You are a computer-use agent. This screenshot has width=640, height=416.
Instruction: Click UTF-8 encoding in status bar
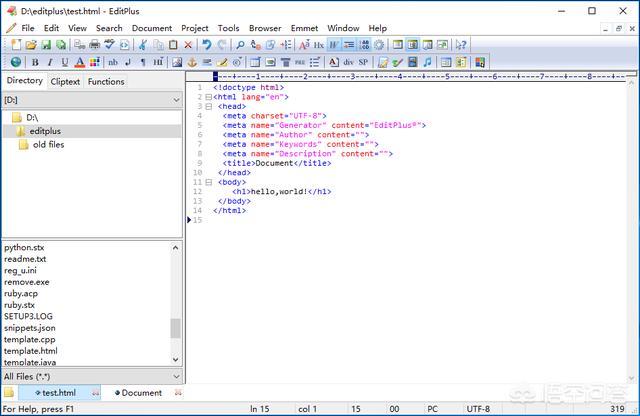(478, 409)
